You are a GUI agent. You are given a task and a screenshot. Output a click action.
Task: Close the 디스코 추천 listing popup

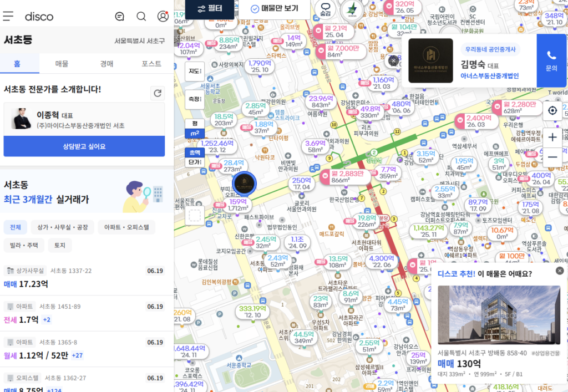(560, 271)
